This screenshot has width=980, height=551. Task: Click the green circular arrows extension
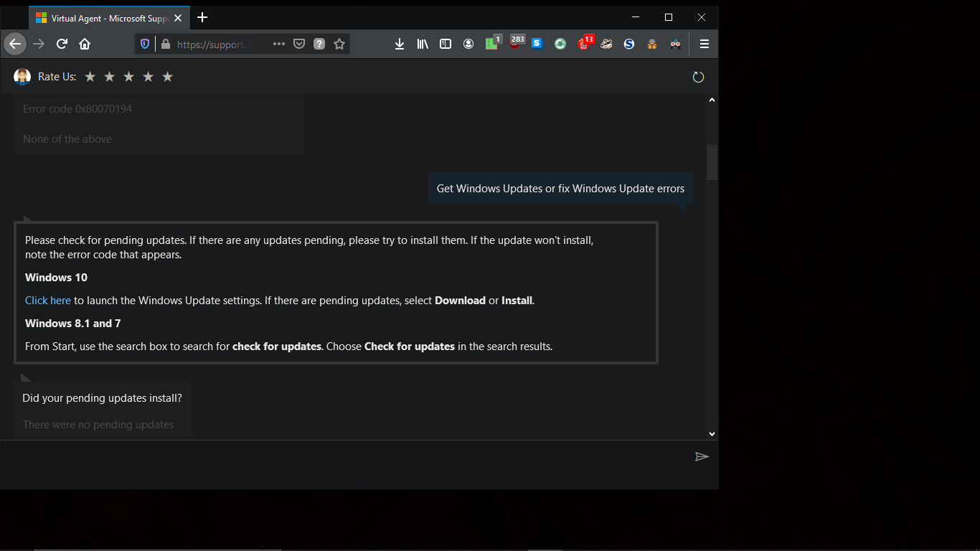tap(560, 44)
